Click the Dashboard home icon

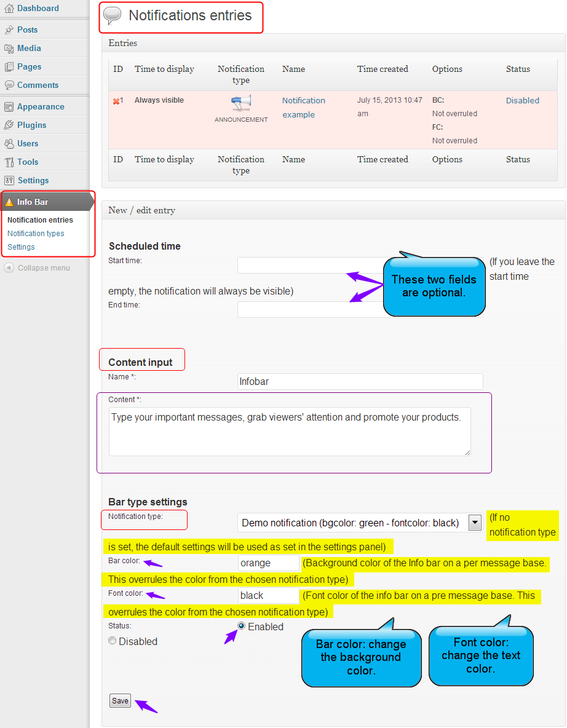(9, 9)
